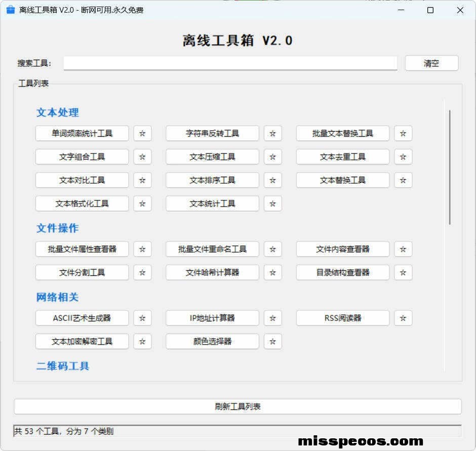The width and height of the screenshot is (476, 451).
Task: Star the 单词频率统计工具 favorite icon
Action: click(142, 134)
